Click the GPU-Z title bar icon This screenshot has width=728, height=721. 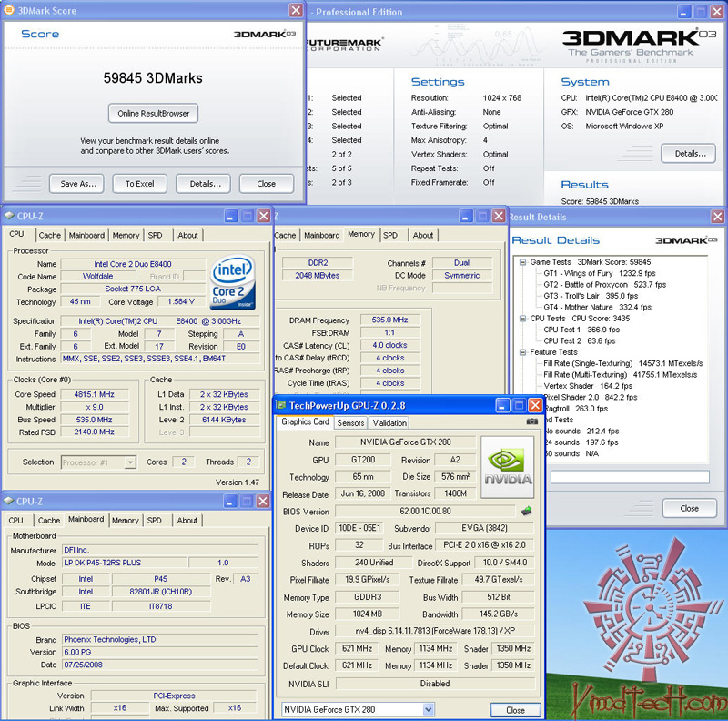(281, 405)
